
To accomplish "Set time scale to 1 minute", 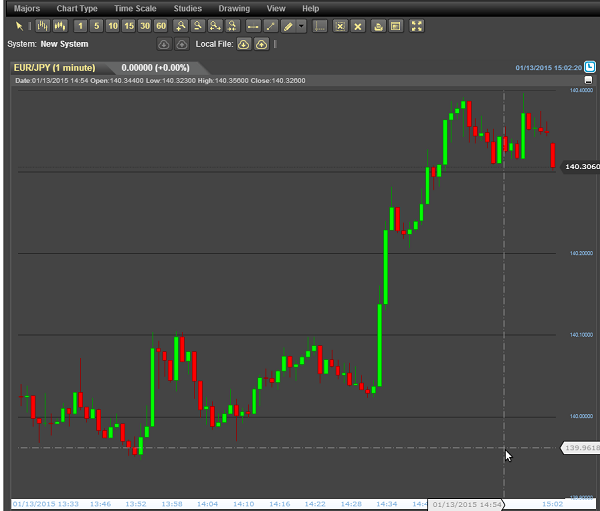I will (x=80, y=26).
